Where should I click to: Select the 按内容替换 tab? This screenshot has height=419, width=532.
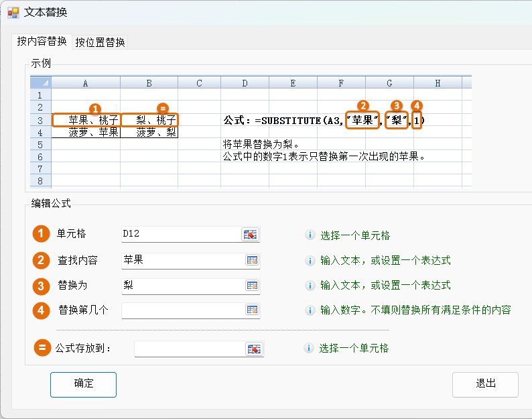click(42, 42)
